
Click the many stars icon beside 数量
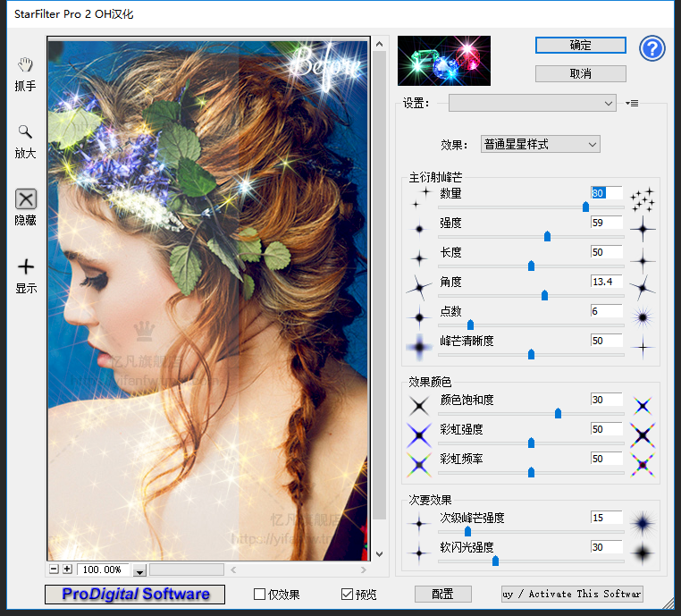pos(642,200)
